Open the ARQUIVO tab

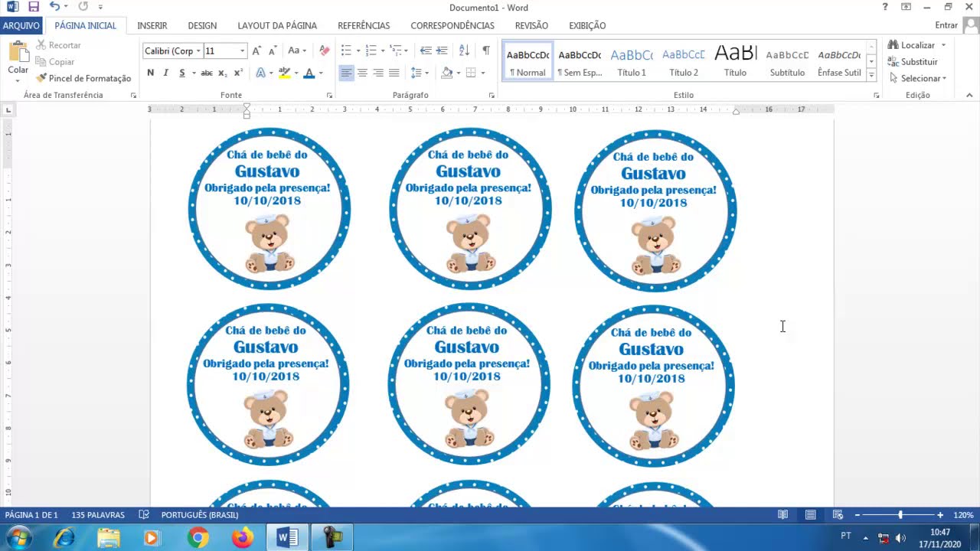tap(21, 25)
